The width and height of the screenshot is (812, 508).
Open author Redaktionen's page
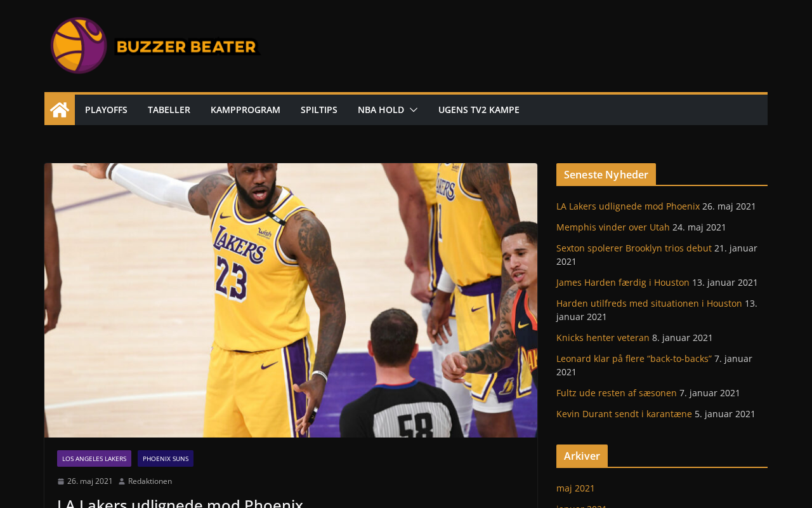(x=150, y=481)
